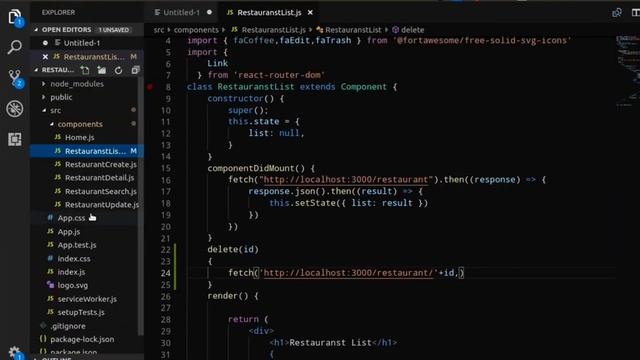Open the Debug view in the activity bar
The image size is (640, 360).
(15, 109)
